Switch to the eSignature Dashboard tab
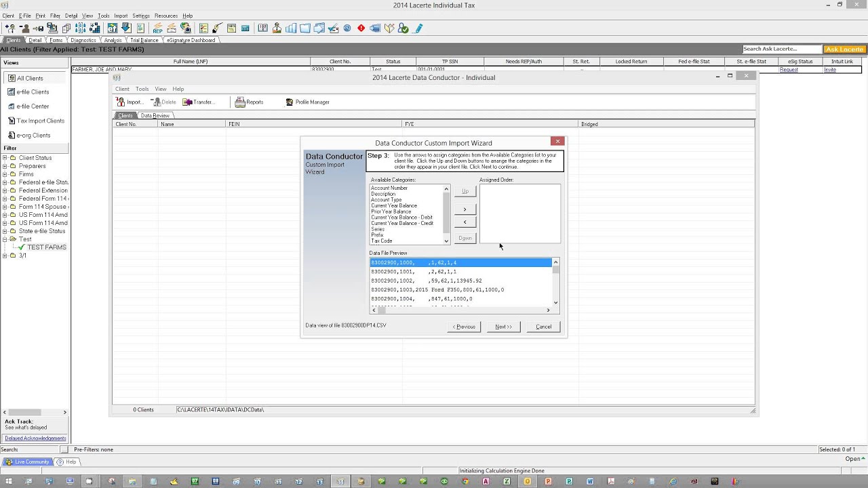 coord(191,40)
